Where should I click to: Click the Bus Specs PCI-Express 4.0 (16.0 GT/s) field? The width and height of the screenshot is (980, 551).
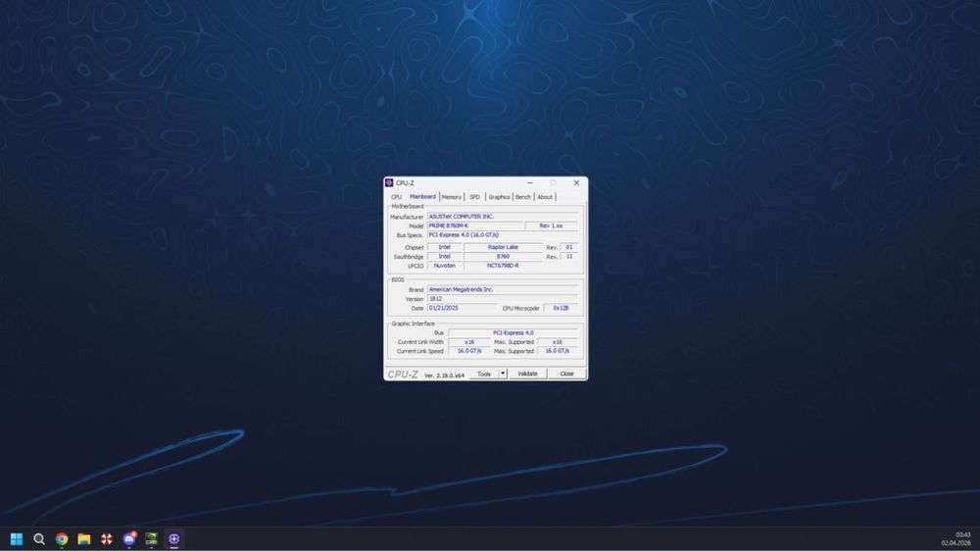click(503, 235)
